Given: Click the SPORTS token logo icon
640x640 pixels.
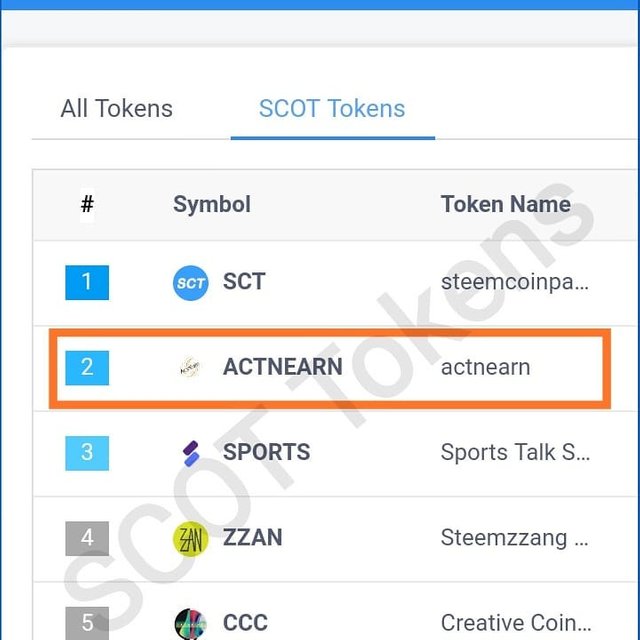Looking at the screenshot, I should coord(190,453).
